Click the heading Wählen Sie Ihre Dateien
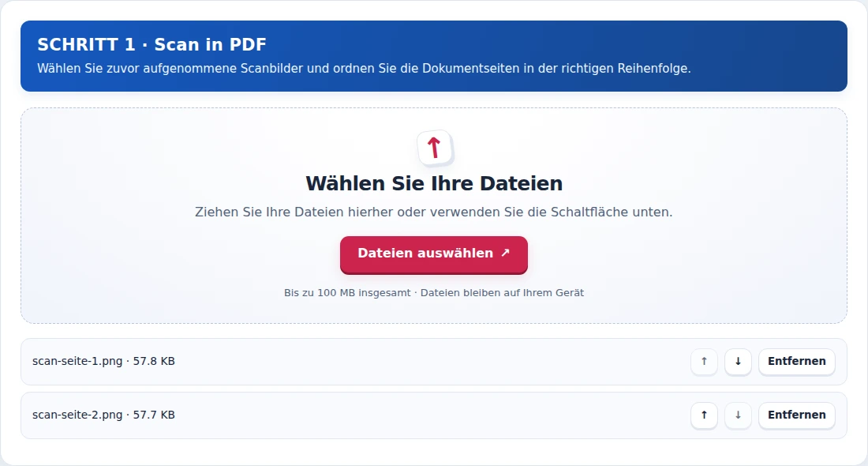Viewport: 868px width, 466px height. pos(434,183)
